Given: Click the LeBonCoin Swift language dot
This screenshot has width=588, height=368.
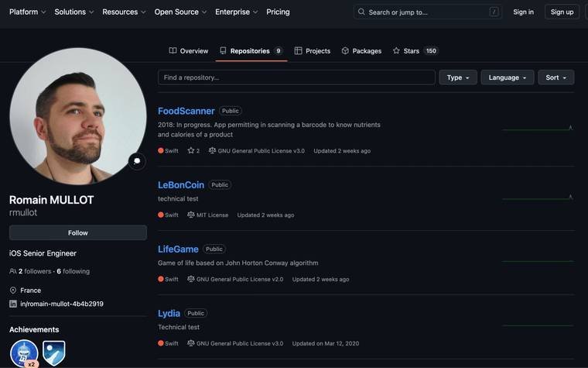Looking at the screenshot, I should 160,215.
